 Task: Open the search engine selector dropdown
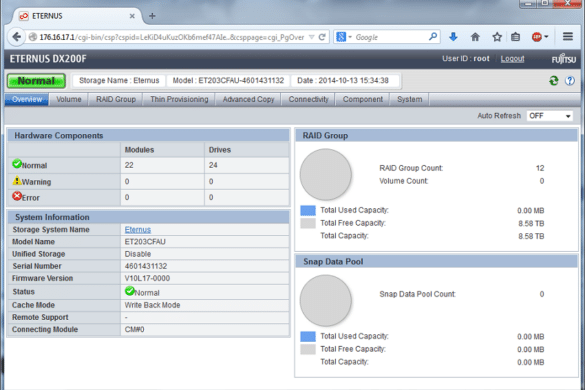(344, 37)
